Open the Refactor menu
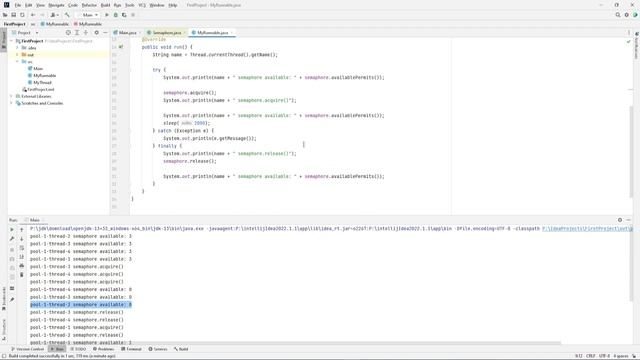This screenshot has height=360, width=640. tap(89, 5)
